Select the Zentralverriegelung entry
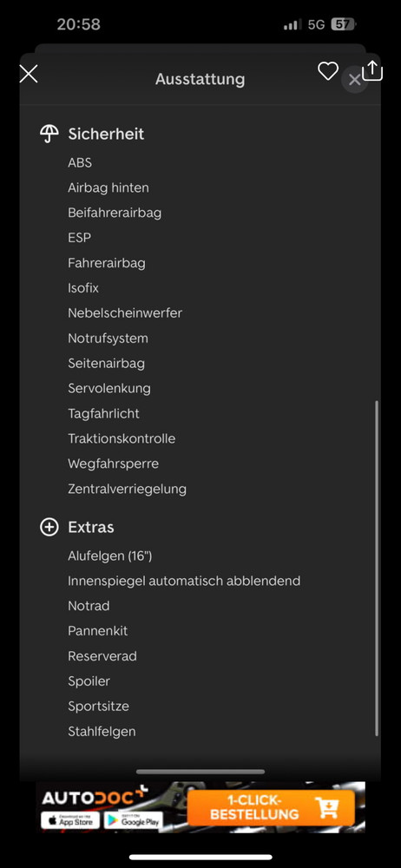This screenshot has width=401, height=868. pyautogui.click(x=128, y=489)
